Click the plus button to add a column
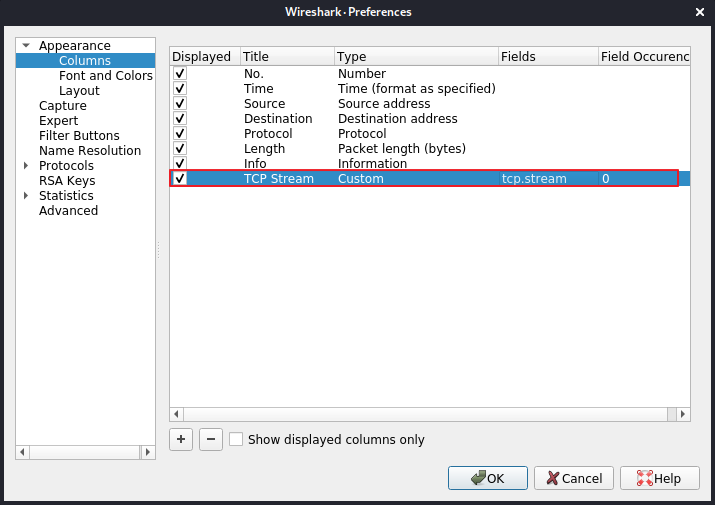The height and width of the screenshot is (505, 715). 181,439
